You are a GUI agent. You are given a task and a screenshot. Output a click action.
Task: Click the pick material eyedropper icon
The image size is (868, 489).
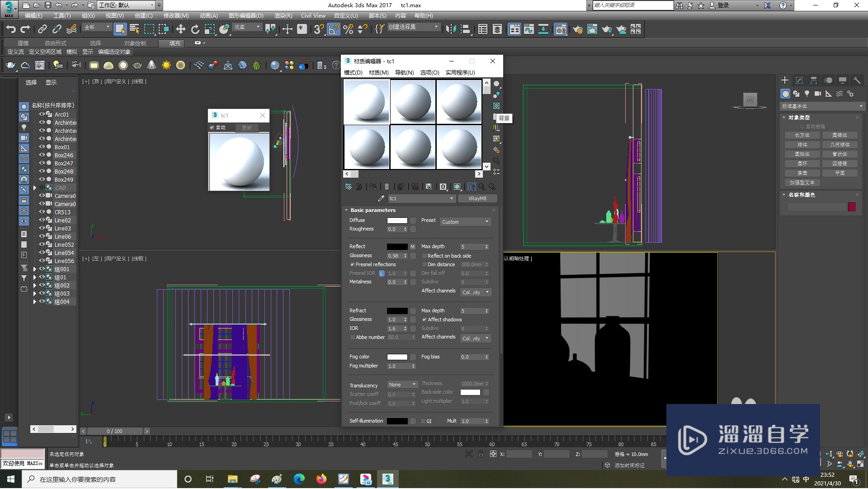coord(381,198)
